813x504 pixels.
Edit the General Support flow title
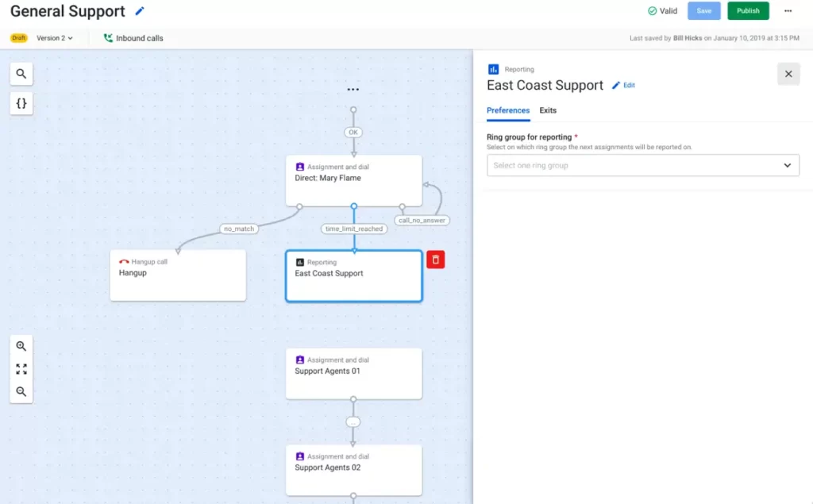[141, 11]
